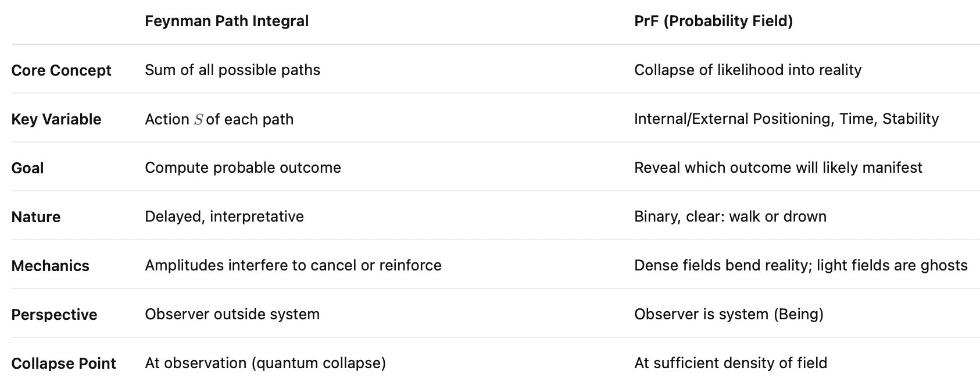
Task: Click the PrF (Probability Field) column header
Action: pos(713,22)
